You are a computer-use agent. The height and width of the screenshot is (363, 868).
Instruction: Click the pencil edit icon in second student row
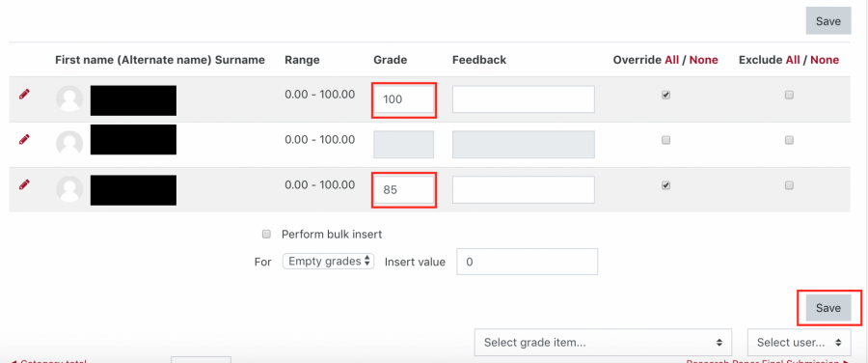[24, 140]
